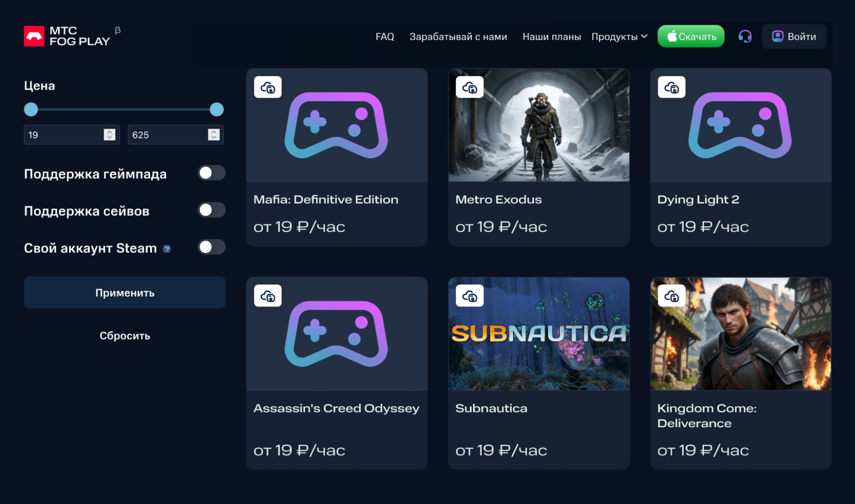Click gamepad placeholder image of Dying Light 2

[740, 125]
